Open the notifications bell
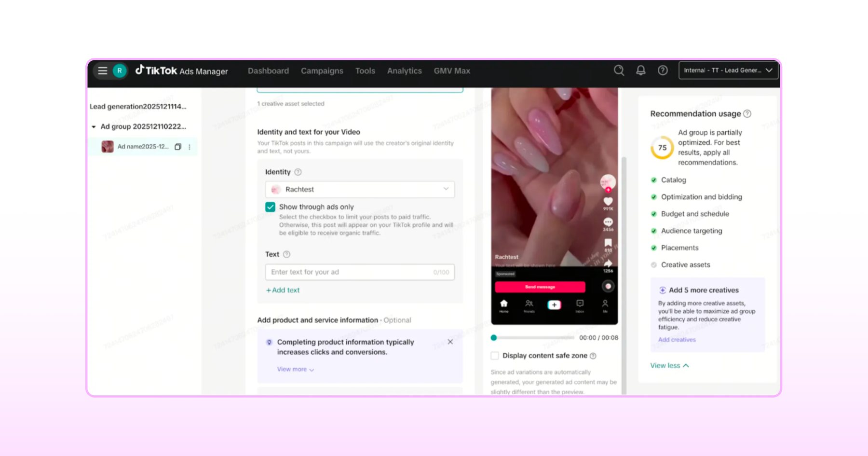 (x=640, y=70)
